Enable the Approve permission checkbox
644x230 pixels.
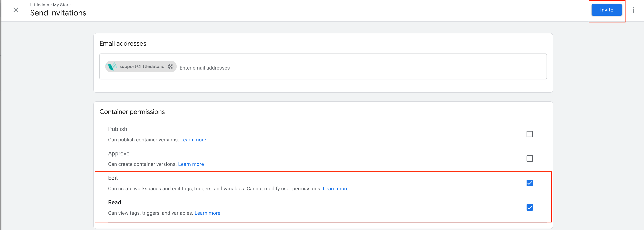(x=529, y=159)
